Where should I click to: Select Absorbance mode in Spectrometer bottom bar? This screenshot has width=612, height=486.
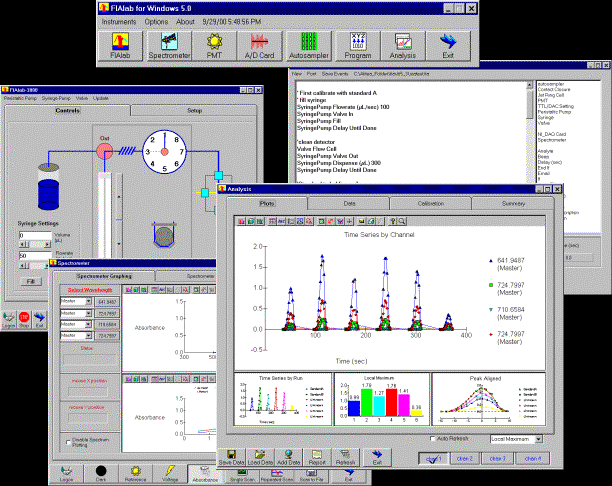[204, 474]
